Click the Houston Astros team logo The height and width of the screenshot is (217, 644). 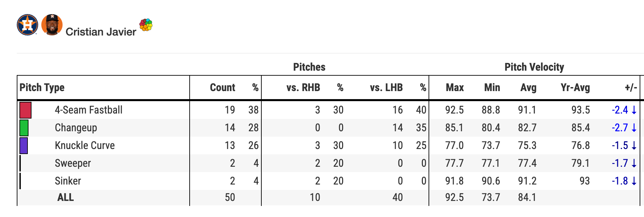tap(27, 25)
